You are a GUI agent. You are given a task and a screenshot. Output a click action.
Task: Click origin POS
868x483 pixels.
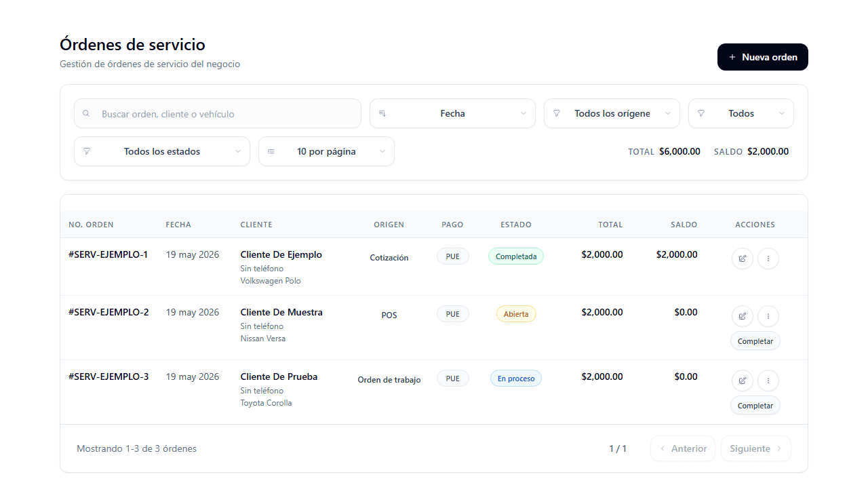(389, 315)
